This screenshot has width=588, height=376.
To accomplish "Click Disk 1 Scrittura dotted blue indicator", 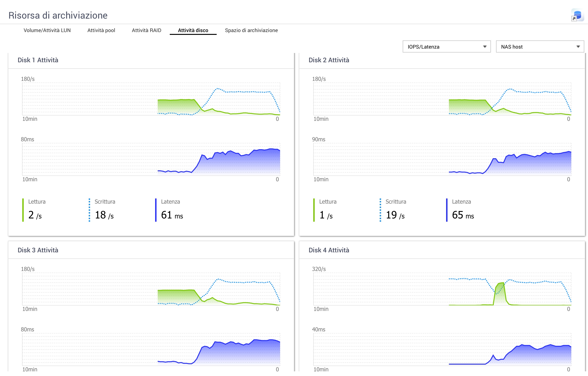I will click(89, 210).
